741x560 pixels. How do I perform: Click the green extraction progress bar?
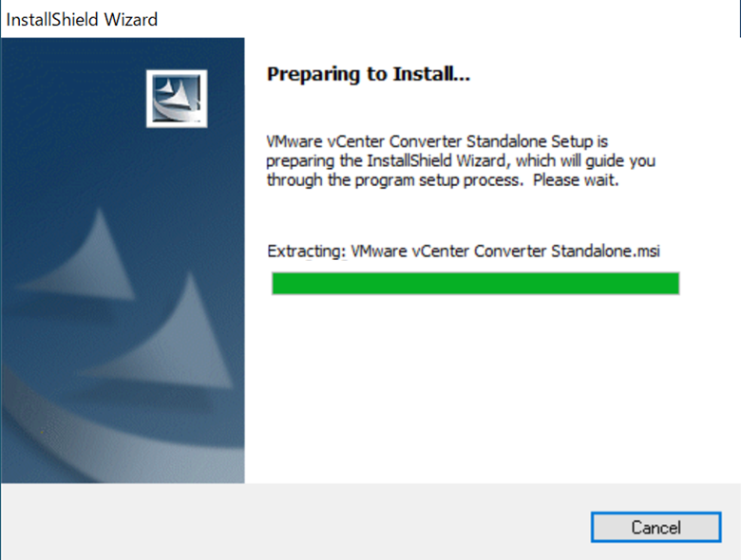pos(475,283)
